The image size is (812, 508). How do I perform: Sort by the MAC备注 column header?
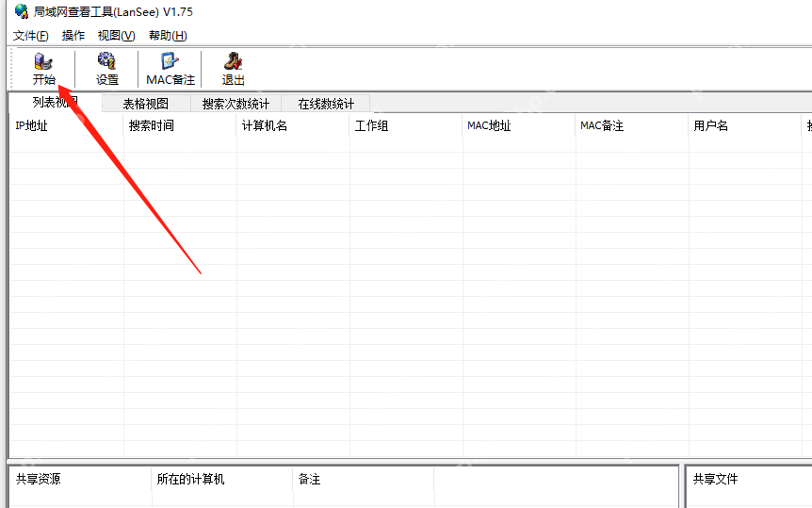[631, 125]
